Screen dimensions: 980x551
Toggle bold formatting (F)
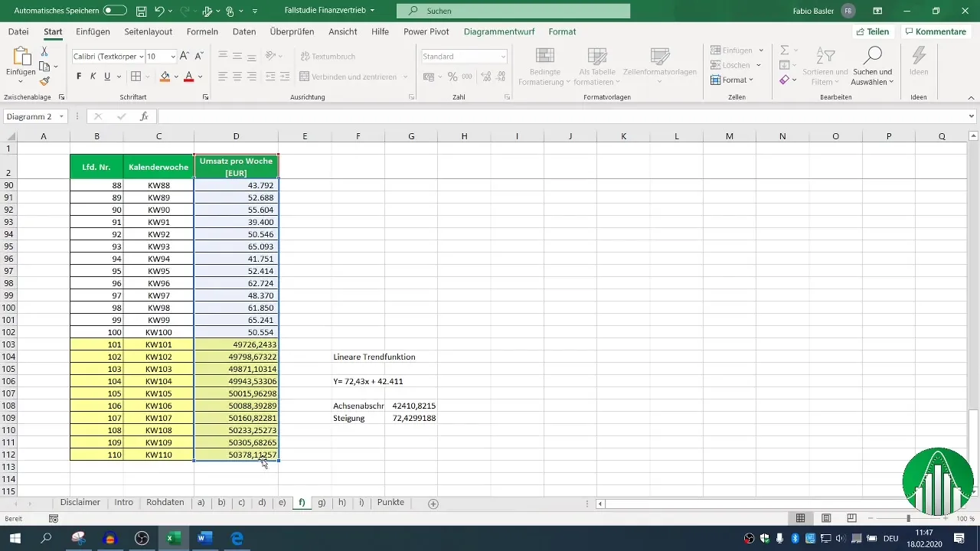click(79, 77)
